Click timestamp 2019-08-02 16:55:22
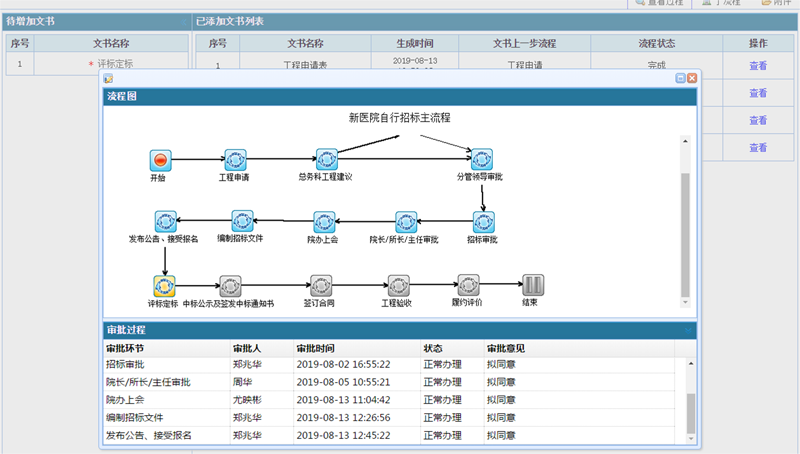800x454 pixels. [x=343, y=365]
